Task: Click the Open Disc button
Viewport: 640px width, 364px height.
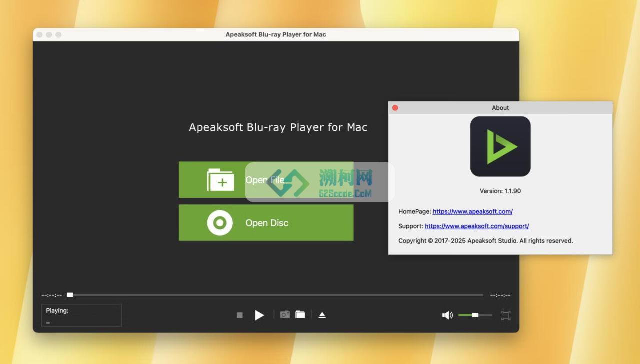Action: coord(266,222)
